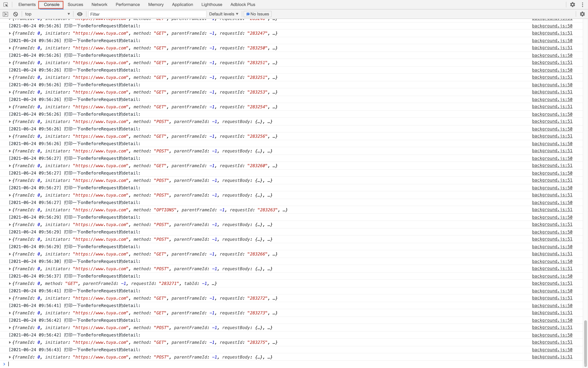Image resolution: width=588 pixels, height=368 pixels.
Task: Switch to the Sources tab
Action: tap(75, 5)
